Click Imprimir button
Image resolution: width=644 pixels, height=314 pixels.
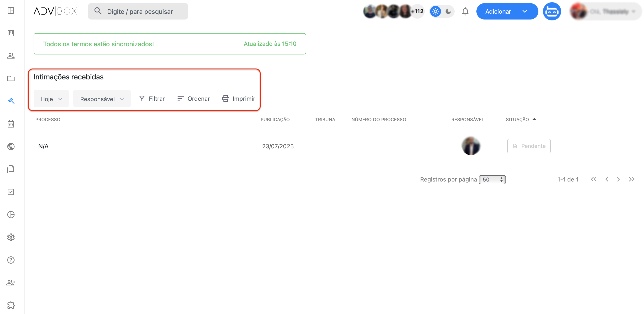pos(239,99)
